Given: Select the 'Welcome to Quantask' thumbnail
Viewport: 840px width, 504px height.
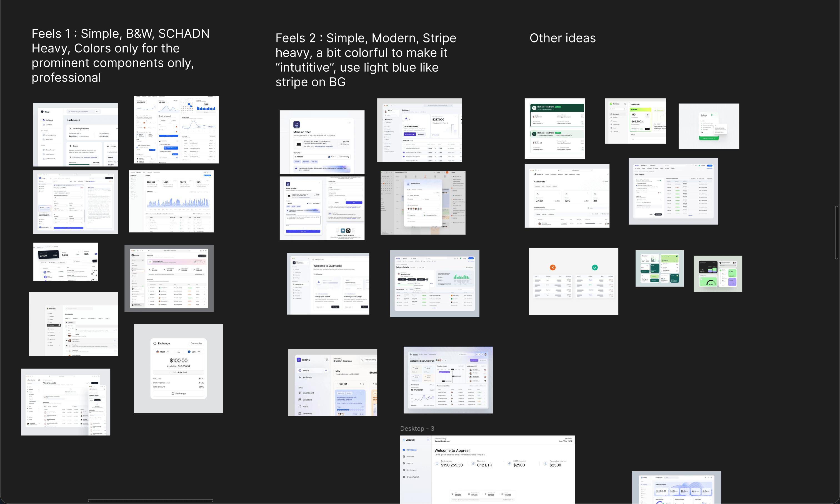Looking at the screenshot, I should tap(328, 284).
